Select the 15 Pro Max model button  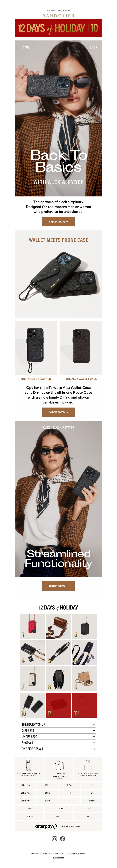25,785
